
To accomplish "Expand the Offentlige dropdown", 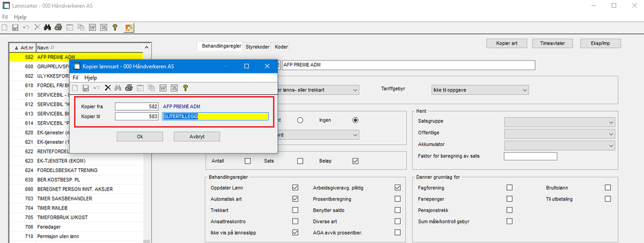I will pyautogui.click(x=560, y=134).
